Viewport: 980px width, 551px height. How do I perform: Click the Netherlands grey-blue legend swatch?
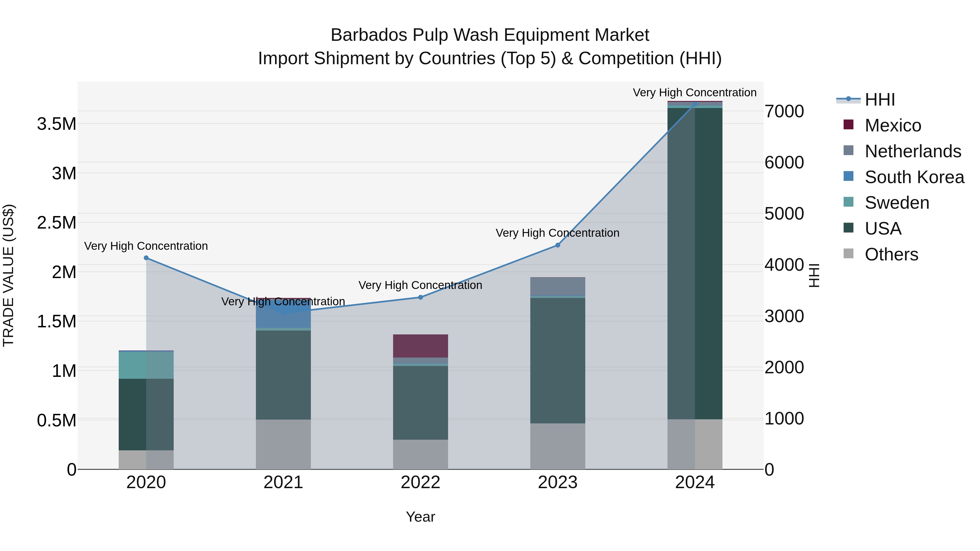[x=848, y=150]
